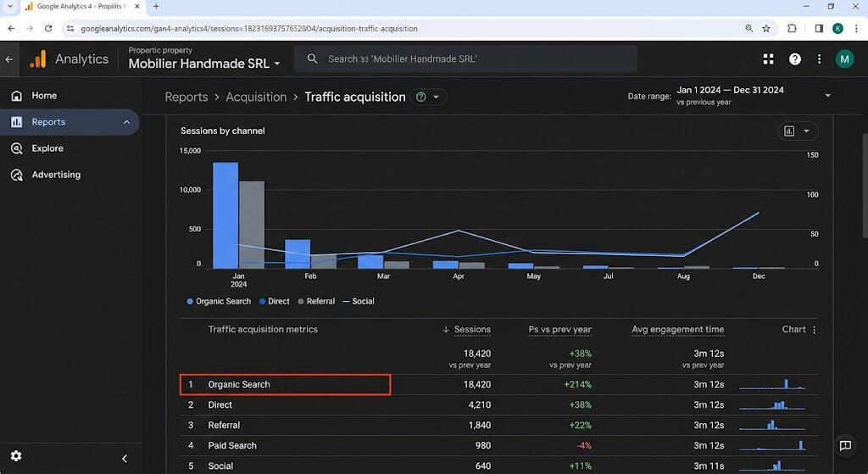Toggle Social line in chart legend
868x474 pixels.
(x=359, y=301)
